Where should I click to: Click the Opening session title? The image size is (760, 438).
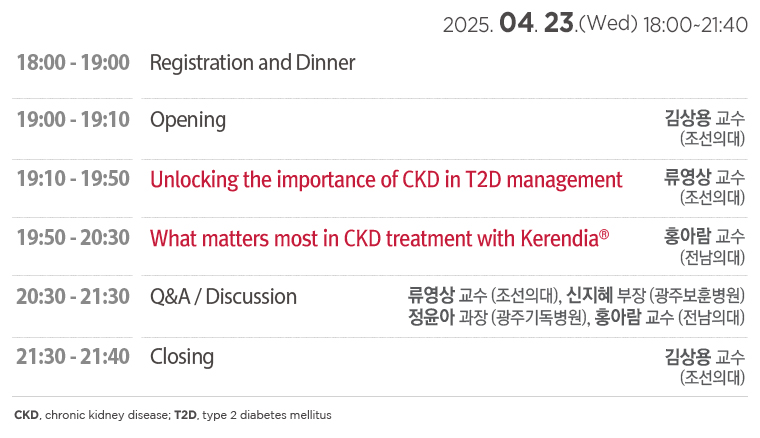click(x=188, y=121)
